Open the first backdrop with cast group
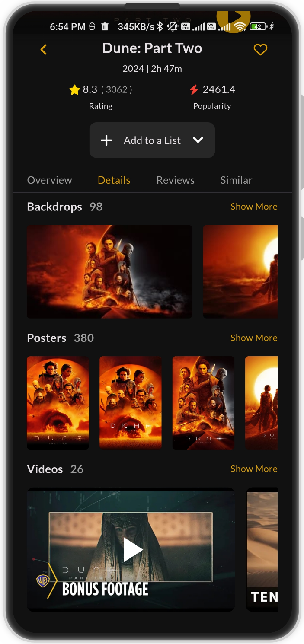 point(109,271)
